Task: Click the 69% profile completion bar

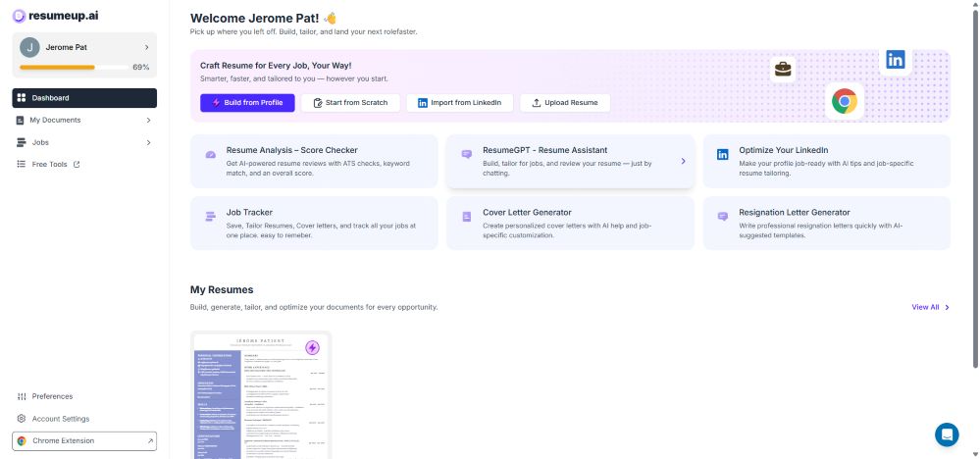Action: (75, 67)
